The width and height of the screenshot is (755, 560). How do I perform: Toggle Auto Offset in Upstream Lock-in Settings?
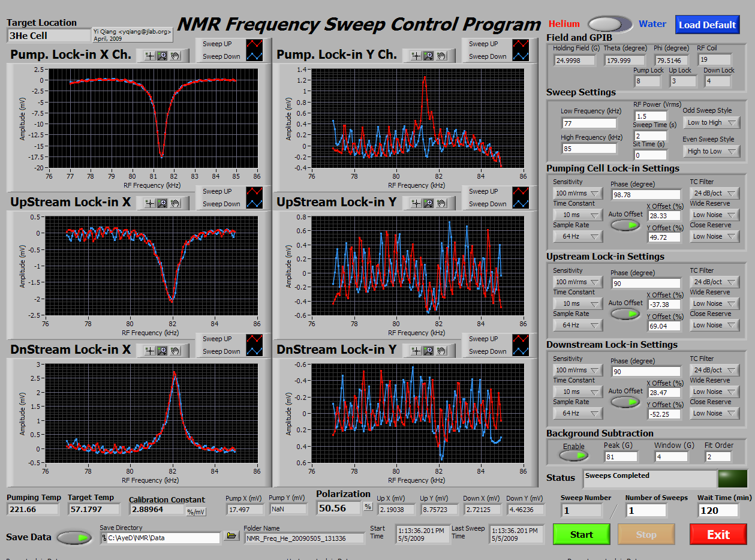[x=625, y=314]
